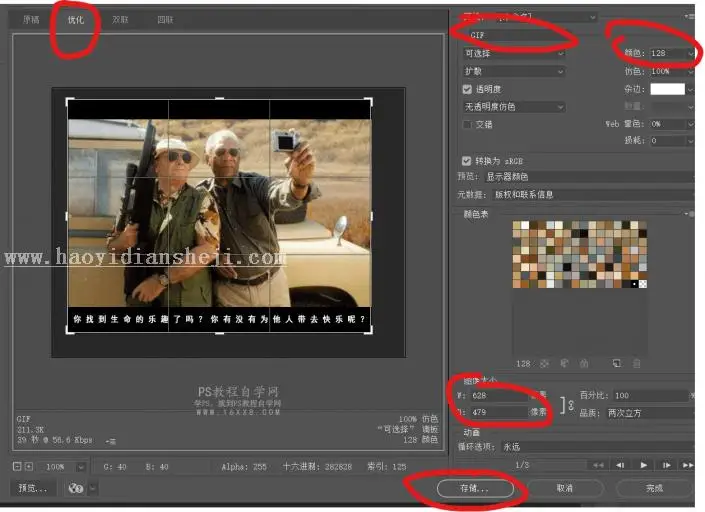The height and width of the screenshot is (512, 705).
Task: Switch to the 双联 2-up tab
Action: pyautogui.click(x=120, y=20)
